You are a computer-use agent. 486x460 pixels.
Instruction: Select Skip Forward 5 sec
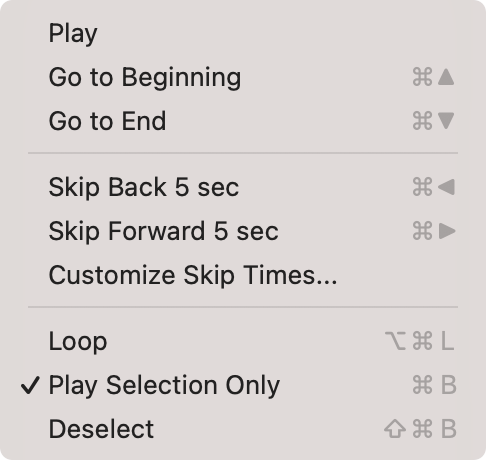coord(243,231)
